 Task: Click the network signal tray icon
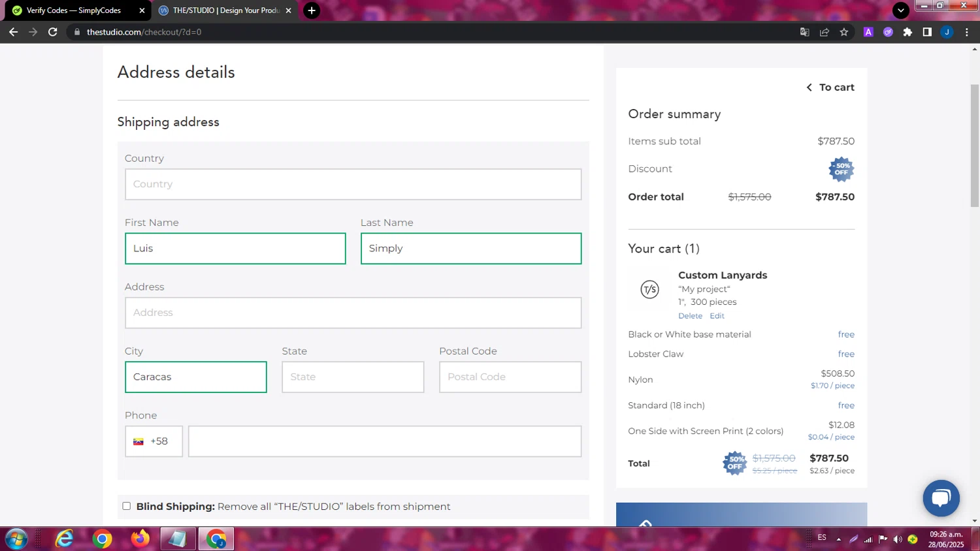click(x=868, y=539)
